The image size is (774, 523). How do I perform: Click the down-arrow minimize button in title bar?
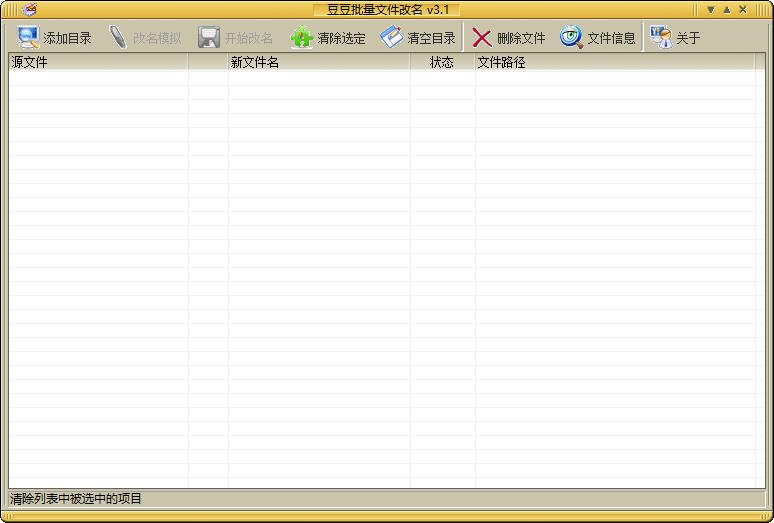pyautogui.click(x=711, y=10)
